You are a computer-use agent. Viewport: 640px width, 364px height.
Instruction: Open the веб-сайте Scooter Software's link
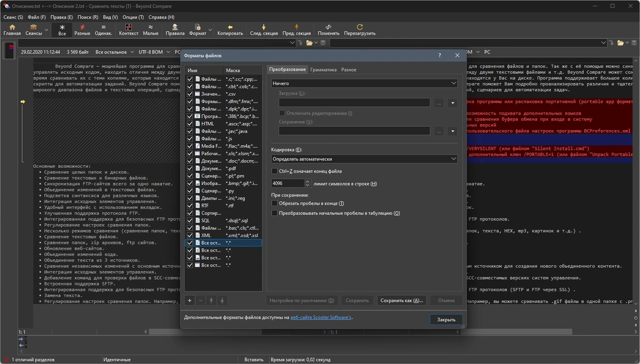[x=321, y=318]
